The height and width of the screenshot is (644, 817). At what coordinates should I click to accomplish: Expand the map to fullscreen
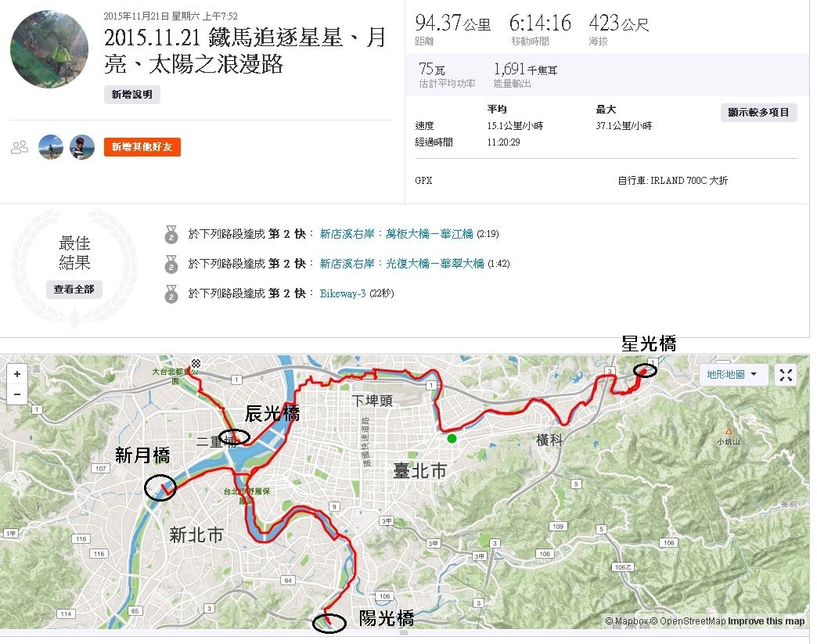click(x=786, y=375)
